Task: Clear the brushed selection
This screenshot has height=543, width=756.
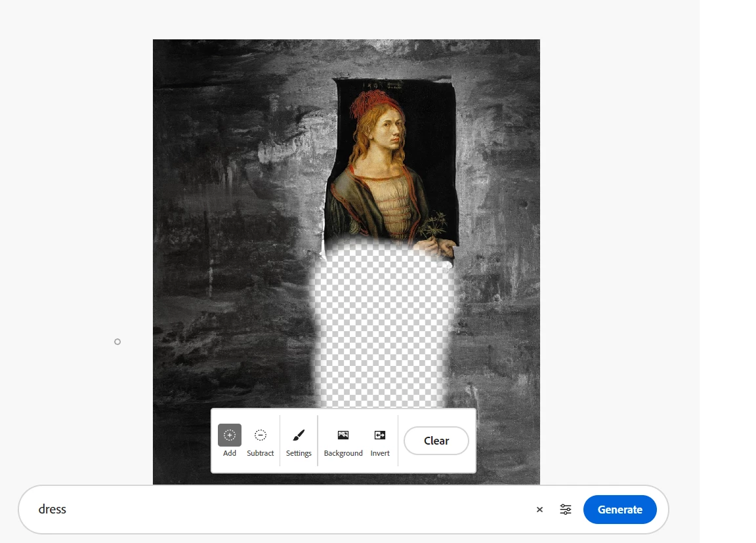Action: pos(436,441)
